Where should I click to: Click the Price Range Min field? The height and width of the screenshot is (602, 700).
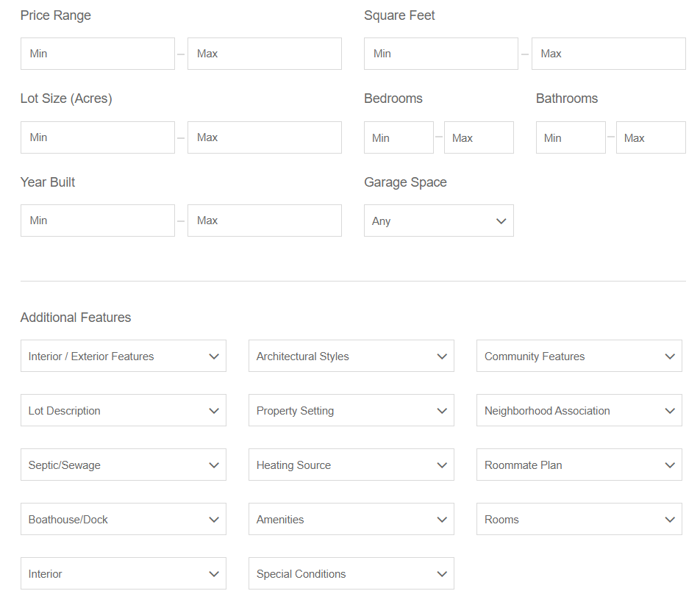pyautogui.click(x=97, y=54)
